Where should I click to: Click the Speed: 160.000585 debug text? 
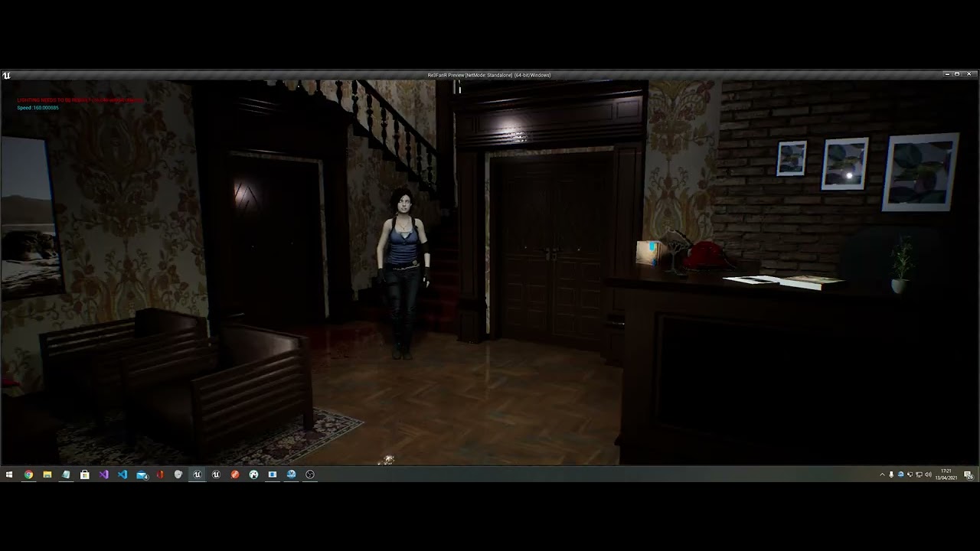pos(38,108)
